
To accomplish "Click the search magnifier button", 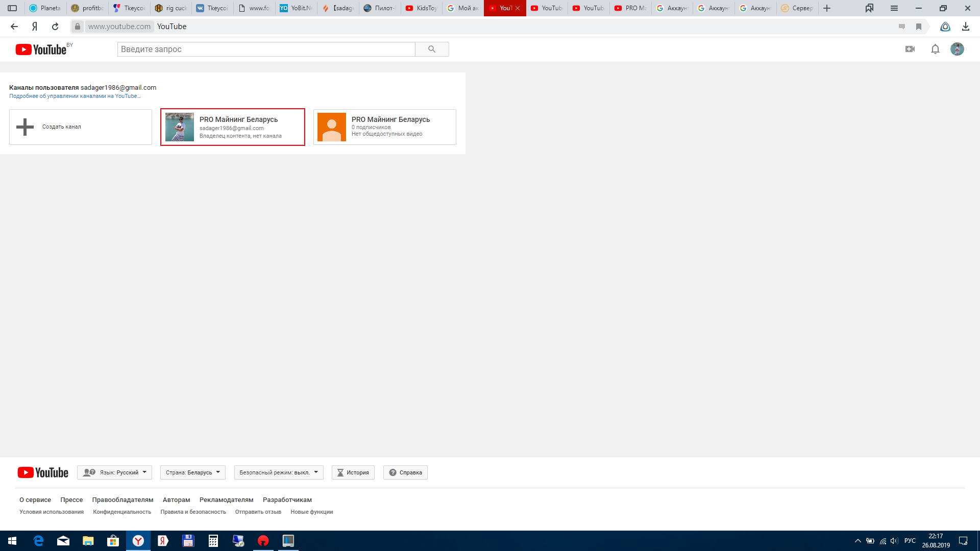I will pyautogui.click(x=432, y=49).
